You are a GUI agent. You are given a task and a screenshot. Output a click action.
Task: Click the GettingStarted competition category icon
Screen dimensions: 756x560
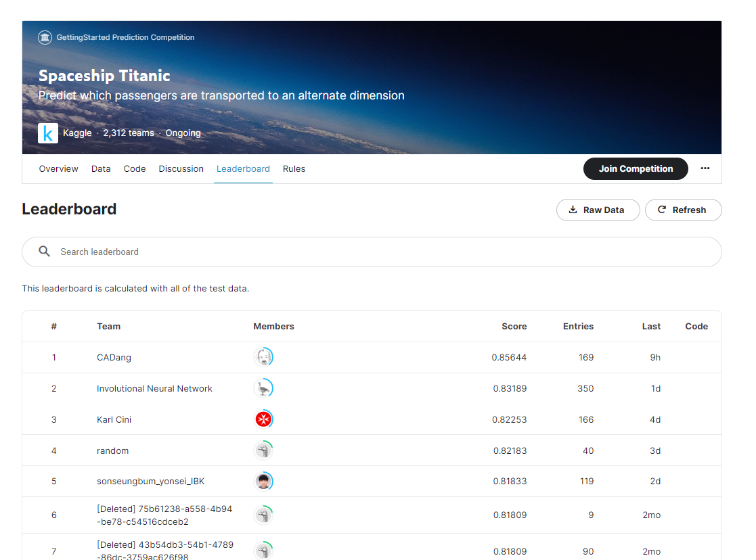coord(45,37)
